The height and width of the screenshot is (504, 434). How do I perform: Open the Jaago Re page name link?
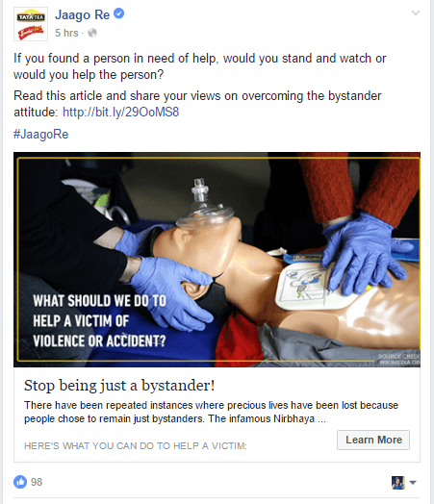pos(83,14)
